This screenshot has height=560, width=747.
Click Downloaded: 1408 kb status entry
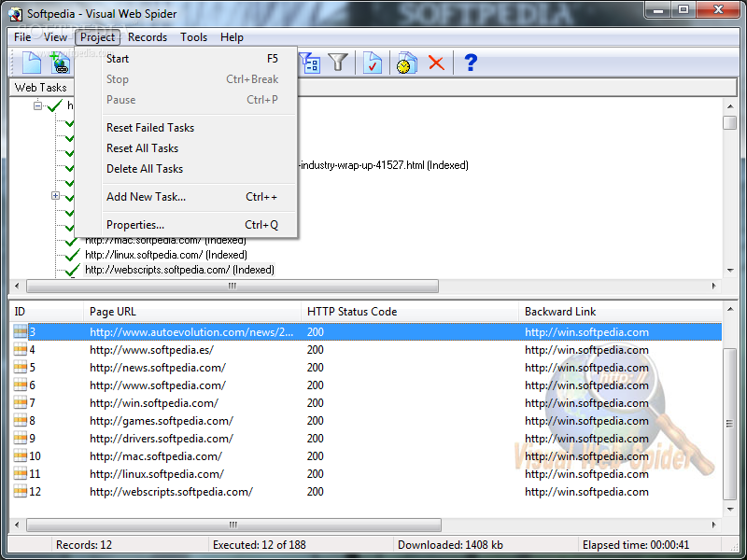450,545
